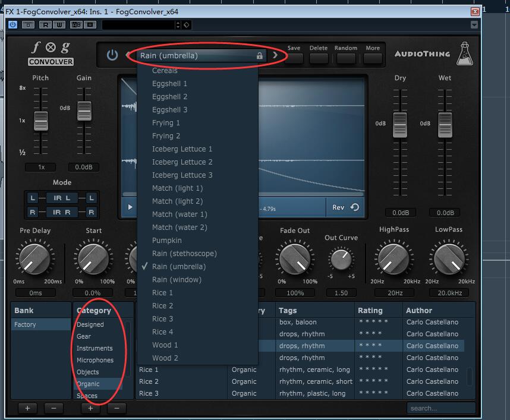Screen dimensions: 510x420
Task: Click the host preset management diamond icon
Action: (187, 25)
